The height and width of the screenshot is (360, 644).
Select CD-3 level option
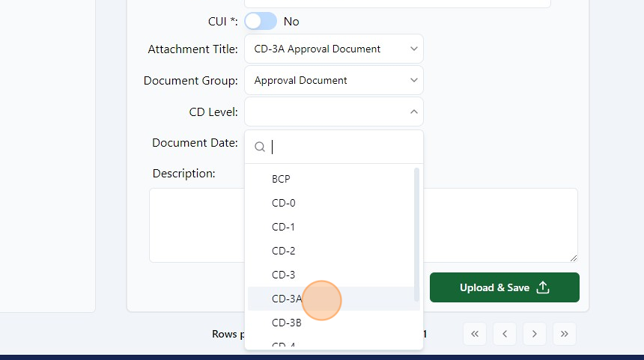click(x=283, y=275)
